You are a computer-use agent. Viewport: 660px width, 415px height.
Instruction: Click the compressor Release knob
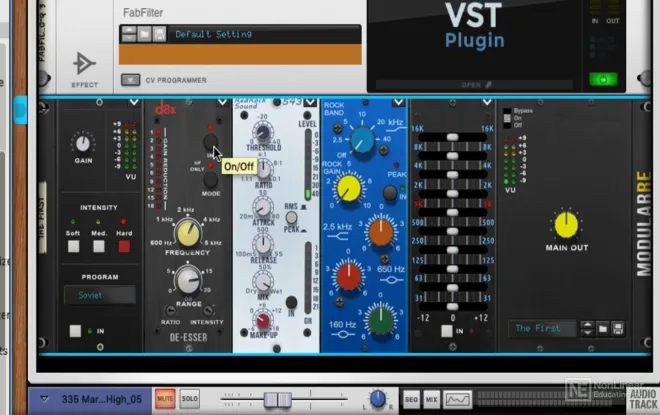tap(263, 244)
